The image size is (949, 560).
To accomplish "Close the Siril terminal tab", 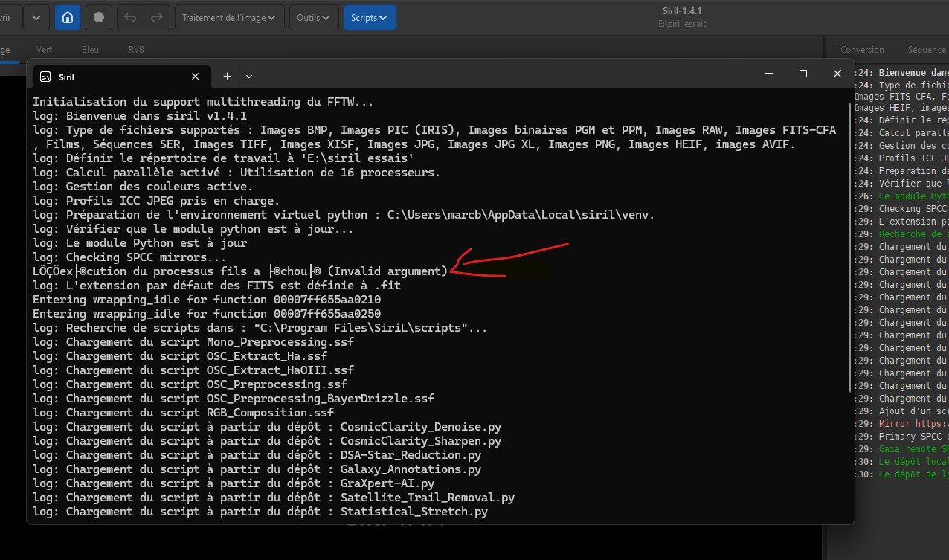I will [196, 76].
